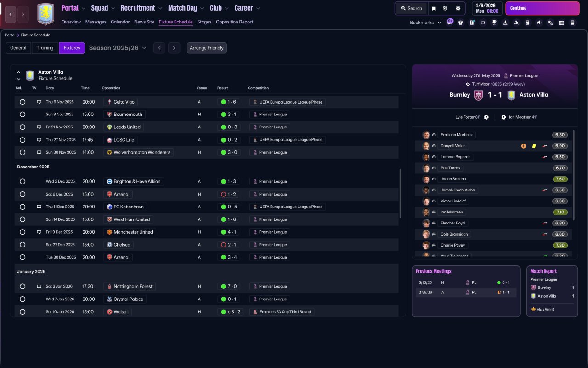Open the Opposition Report tab
588x368 pixels.
coord(234,22)
